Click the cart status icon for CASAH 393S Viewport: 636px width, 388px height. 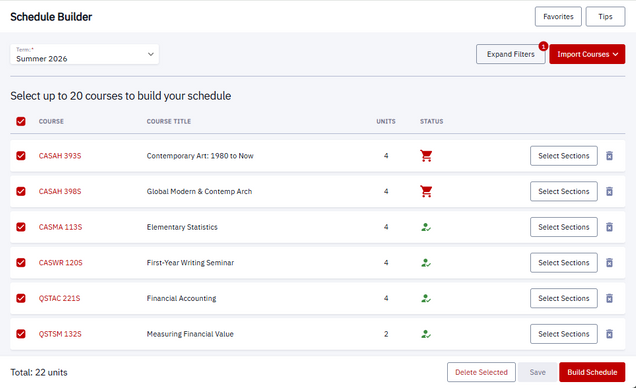click(x=426, y=156)
